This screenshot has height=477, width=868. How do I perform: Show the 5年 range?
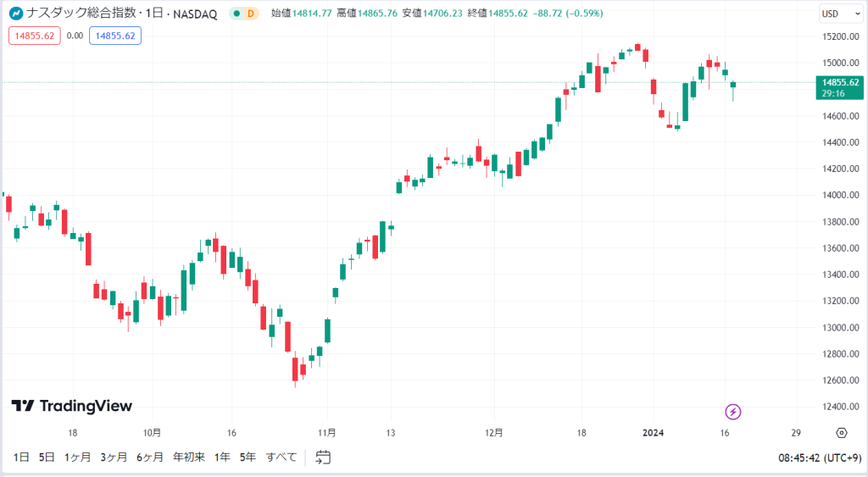[248, 457]
